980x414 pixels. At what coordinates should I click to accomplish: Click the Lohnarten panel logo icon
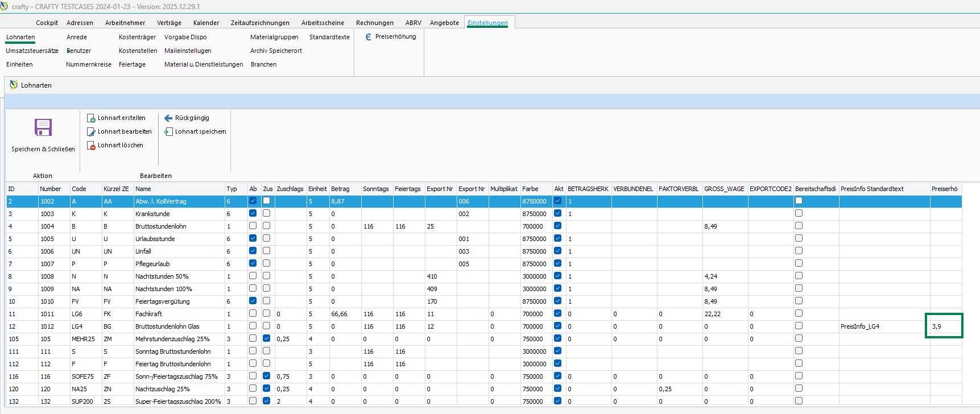point(14,85)
